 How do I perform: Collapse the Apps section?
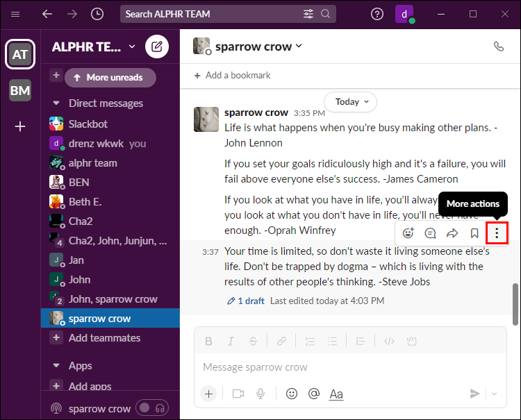point(56,366)
